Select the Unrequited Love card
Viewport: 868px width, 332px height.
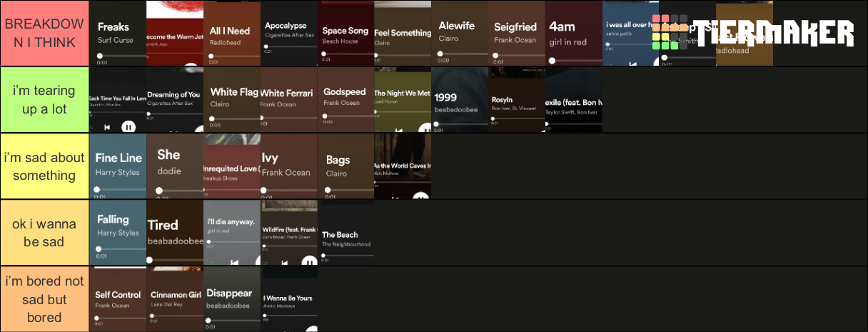point(232,166)
